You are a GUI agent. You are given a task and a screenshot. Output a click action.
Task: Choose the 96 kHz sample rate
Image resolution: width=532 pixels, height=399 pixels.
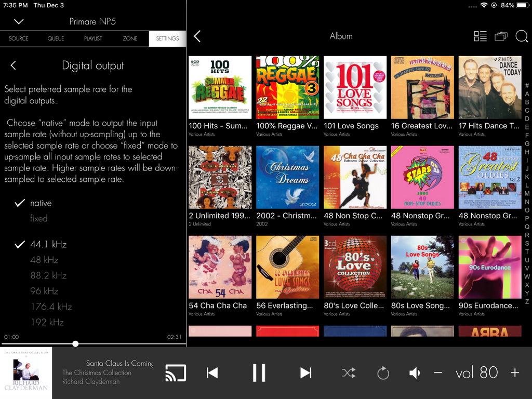pos(44,291)
